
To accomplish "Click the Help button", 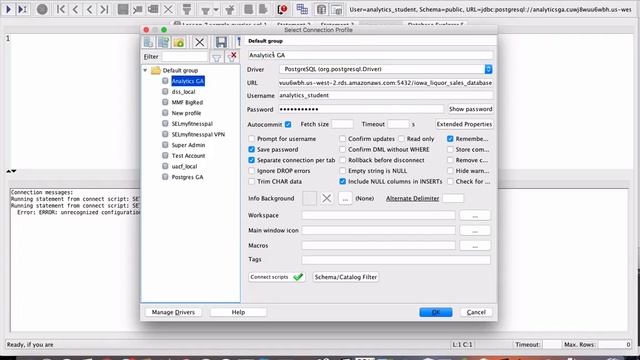I will (238, 312).
